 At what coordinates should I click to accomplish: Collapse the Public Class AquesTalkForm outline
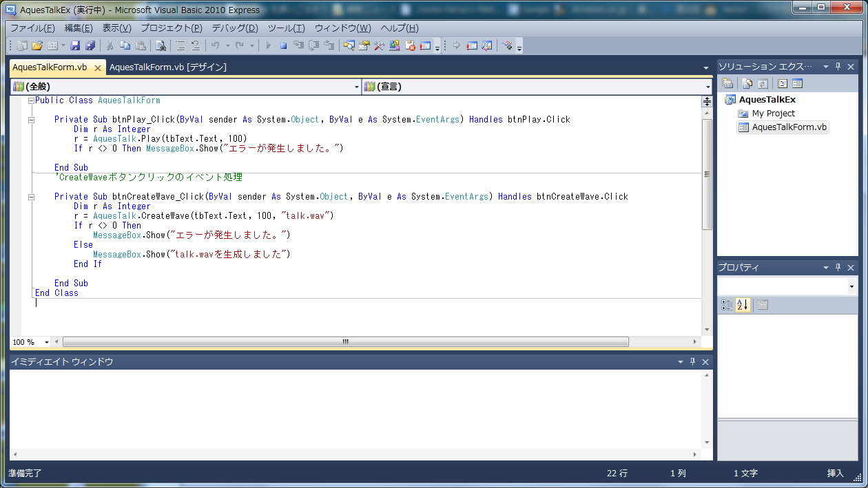(32, 100)
